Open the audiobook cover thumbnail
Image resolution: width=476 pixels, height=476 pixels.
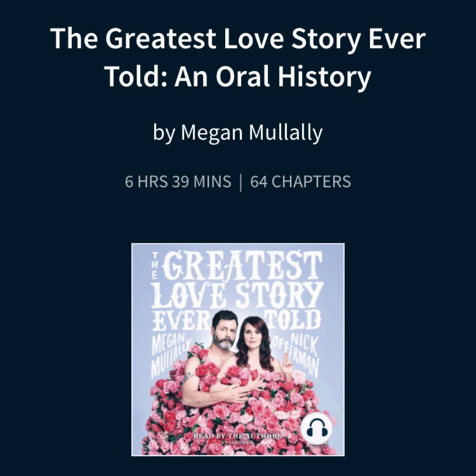[x=238, y=350]
